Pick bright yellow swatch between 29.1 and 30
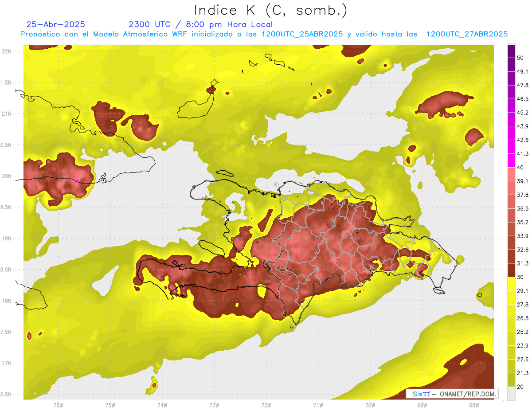Viewport: 532px width, 411px height. (511, 284)
